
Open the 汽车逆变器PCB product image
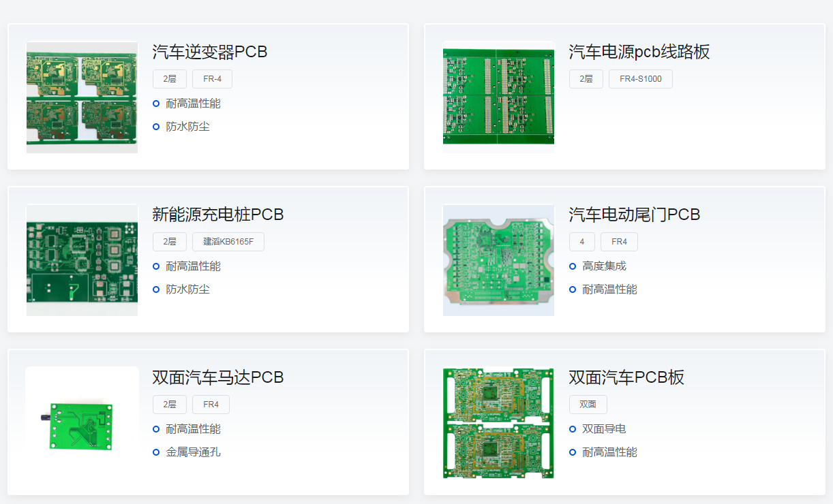pos(82,97)
